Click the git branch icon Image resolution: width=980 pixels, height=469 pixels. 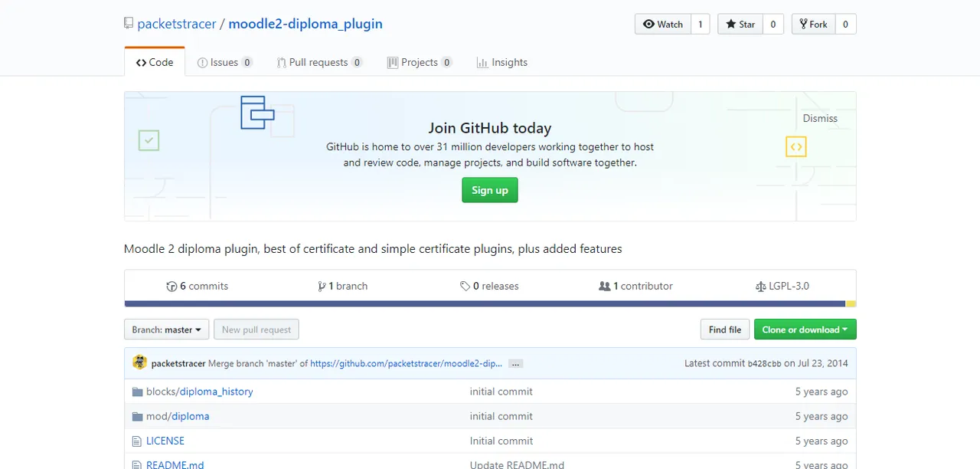pyautogui.click(x=322, y=287)
